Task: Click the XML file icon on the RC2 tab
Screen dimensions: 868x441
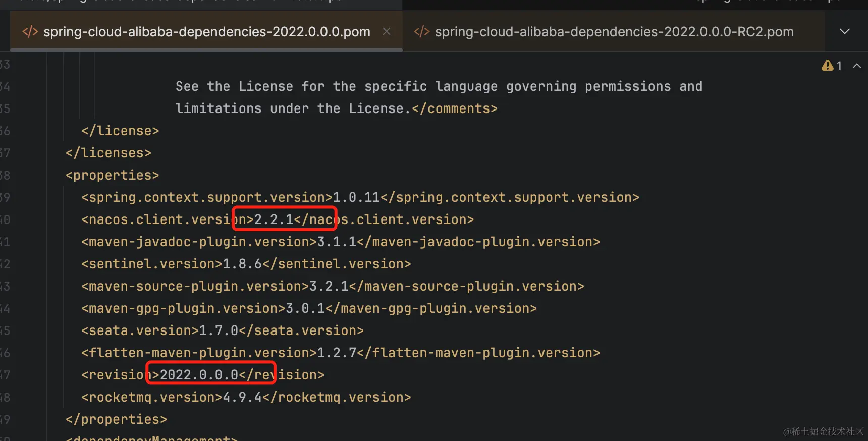Action: tap(421, 32)
